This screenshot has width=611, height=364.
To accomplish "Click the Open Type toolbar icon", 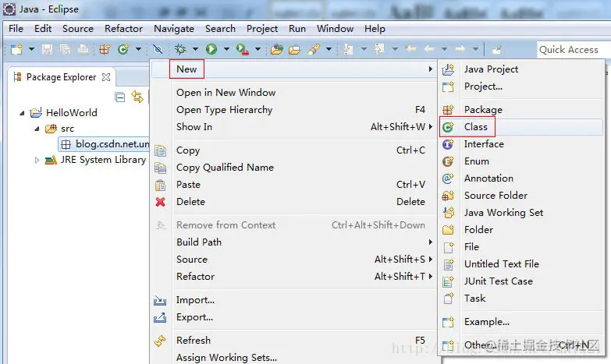I will point(277,49).
